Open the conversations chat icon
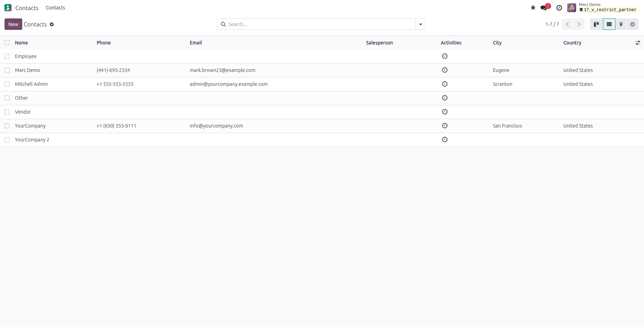The height and width of the screenshot is (327, 644). 543,8
